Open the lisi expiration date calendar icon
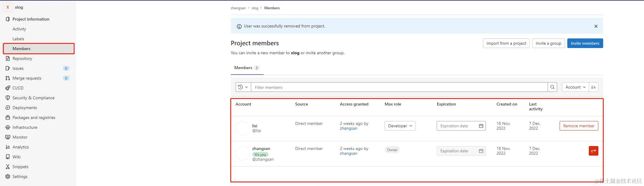This screenshot has width=644, height=186. pyautogui.click(x=481, y=126)
